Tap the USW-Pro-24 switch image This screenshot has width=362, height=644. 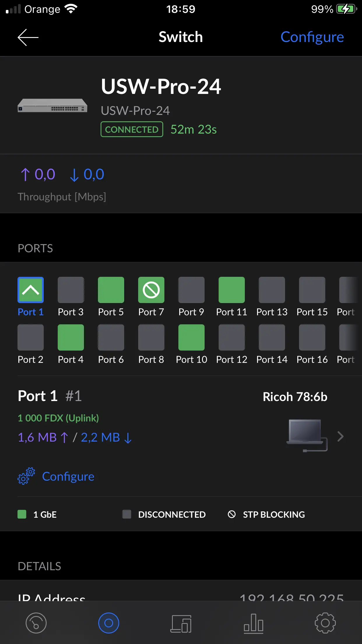click(x=52, y=106)
